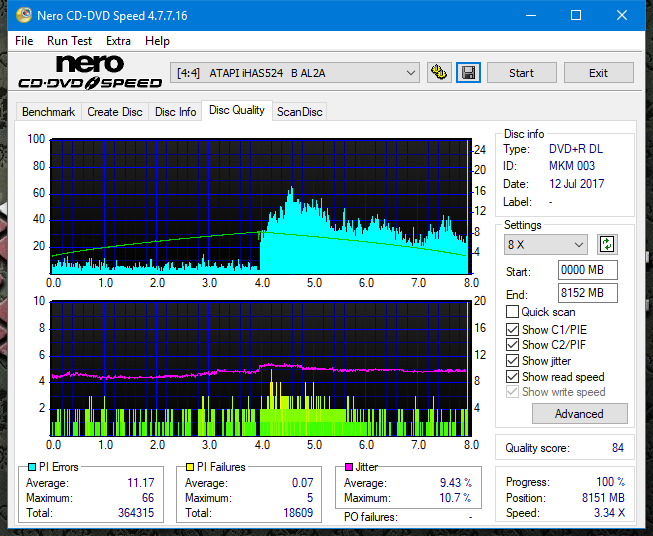Click the Show write speed checkbox
Screen dimensions: 653x536
click(x=512, y=392)
